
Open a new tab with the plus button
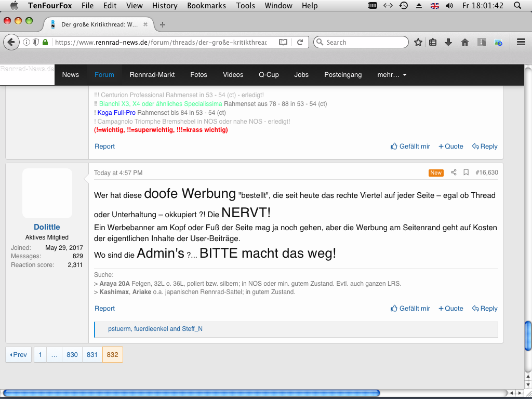pos(163,24)
